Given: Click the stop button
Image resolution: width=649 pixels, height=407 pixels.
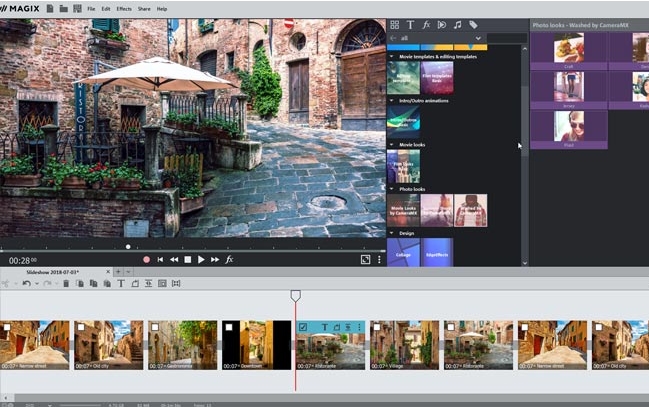Looking at the screenshot, I should point(187,260).
